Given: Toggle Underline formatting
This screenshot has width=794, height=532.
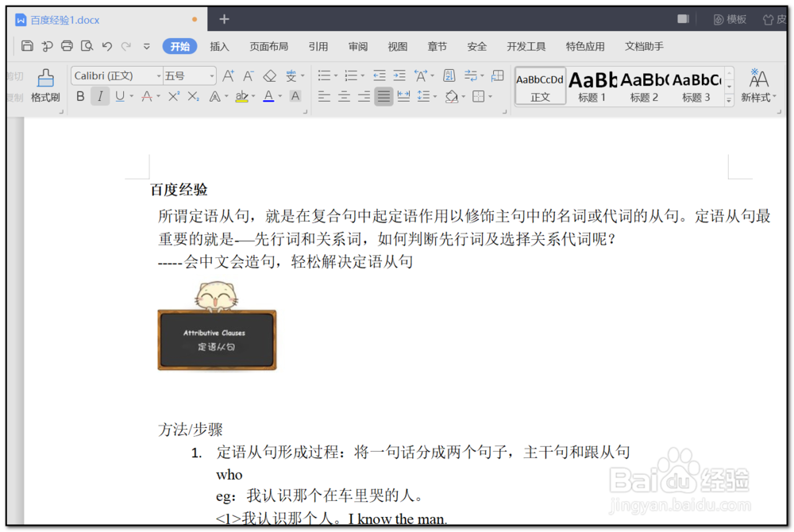Looking at the screenshot, I should pyautogui.click(x=119, y=96).
